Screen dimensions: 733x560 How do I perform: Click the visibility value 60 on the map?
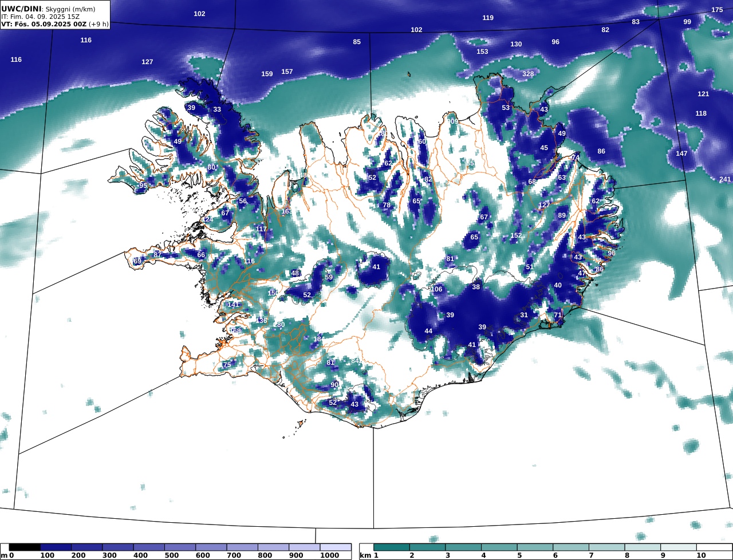422,141
